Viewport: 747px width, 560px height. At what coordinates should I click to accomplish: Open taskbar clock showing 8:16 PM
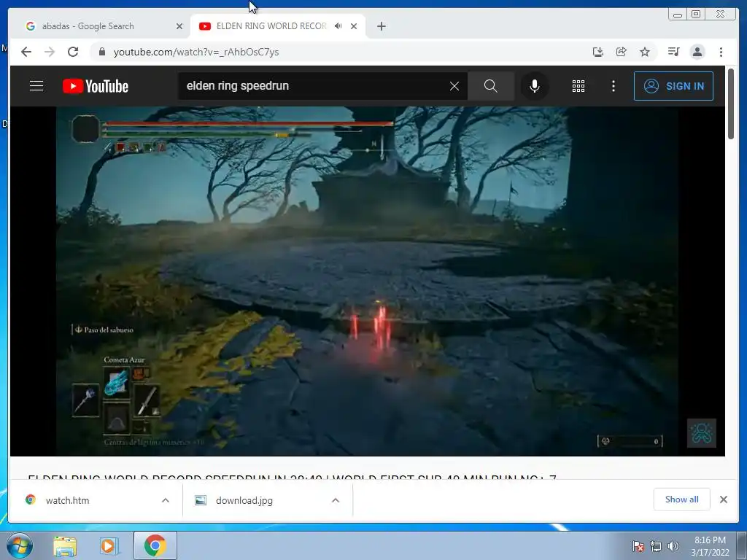click(710, 545)
